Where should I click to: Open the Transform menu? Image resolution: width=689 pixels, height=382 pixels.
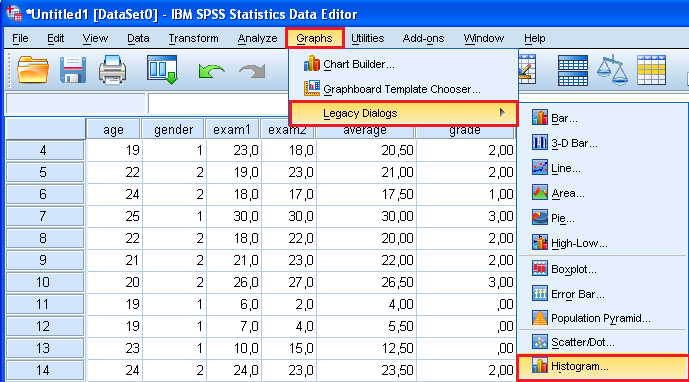pos(193,38)
